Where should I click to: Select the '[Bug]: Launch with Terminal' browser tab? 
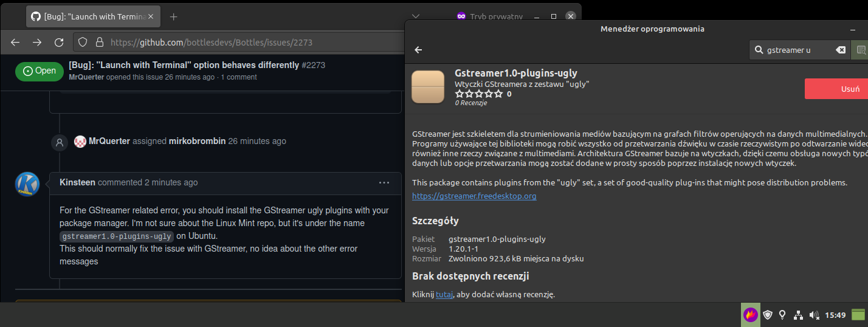(93, 16)
